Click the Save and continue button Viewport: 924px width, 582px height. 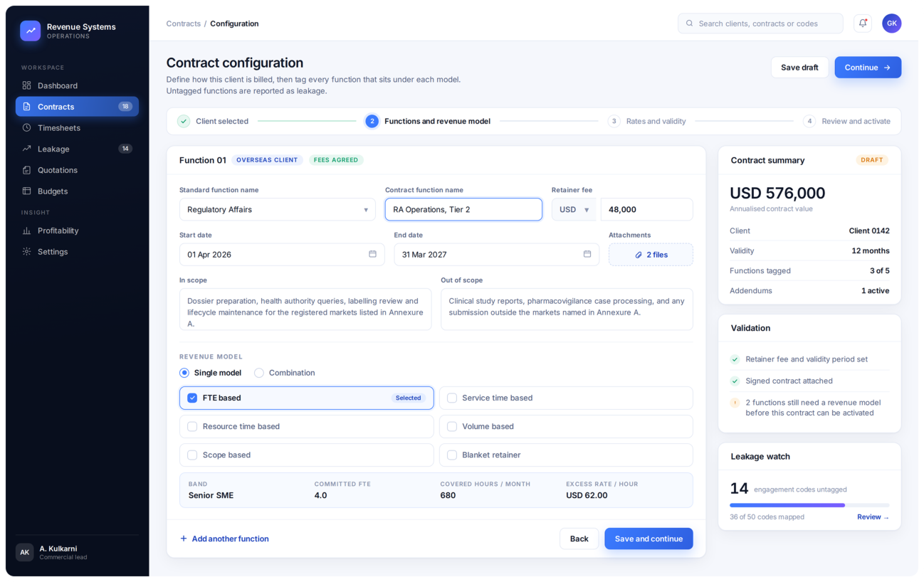click(x=649, y=539)
